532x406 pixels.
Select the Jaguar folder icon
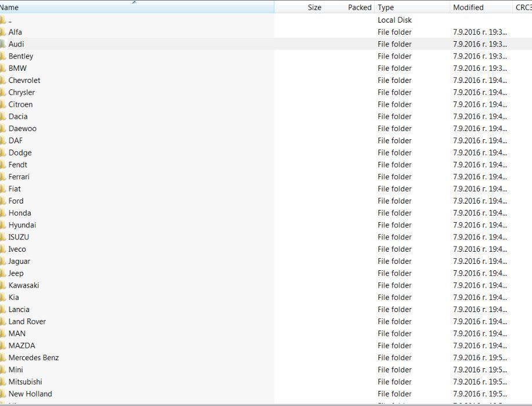[3, 261]
